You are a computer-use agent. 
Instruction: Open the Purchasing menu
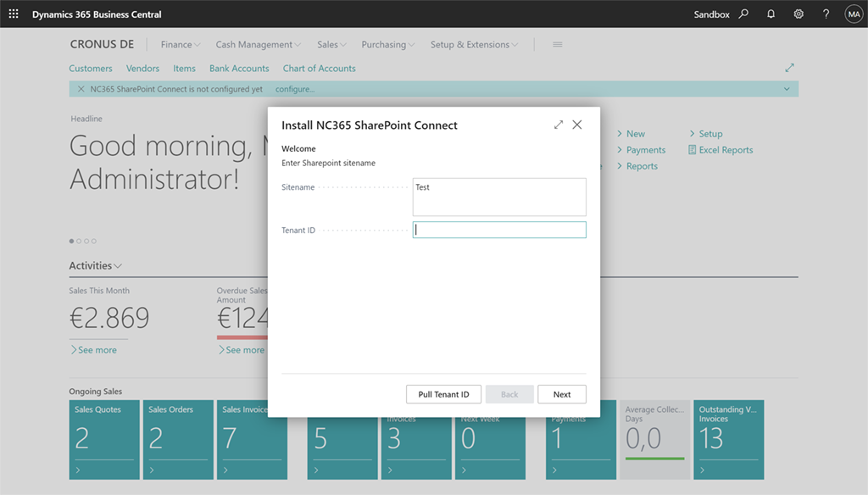coord(388,44)
